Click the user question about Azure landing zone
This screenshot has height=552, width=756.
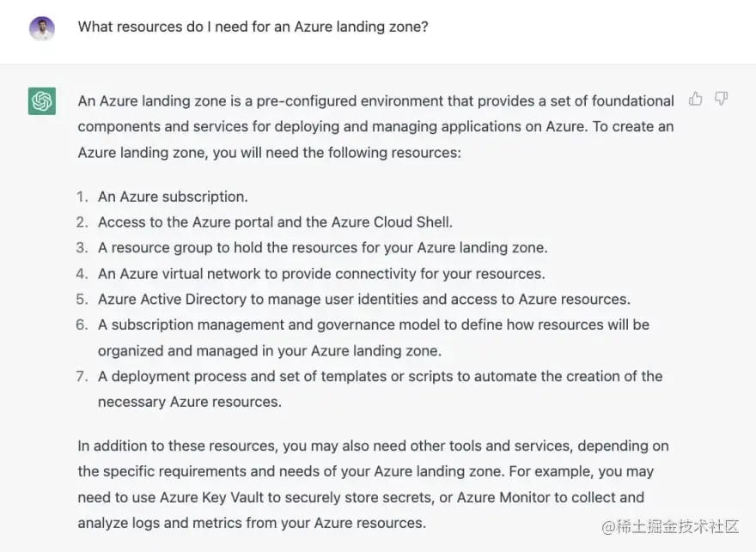click(253, 27)
